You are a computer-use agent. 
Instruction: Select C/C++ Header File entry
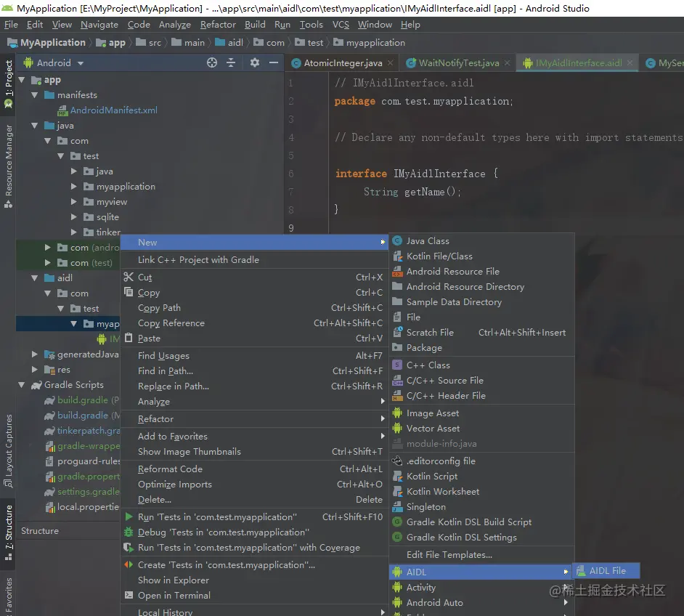tap(481, 396)
